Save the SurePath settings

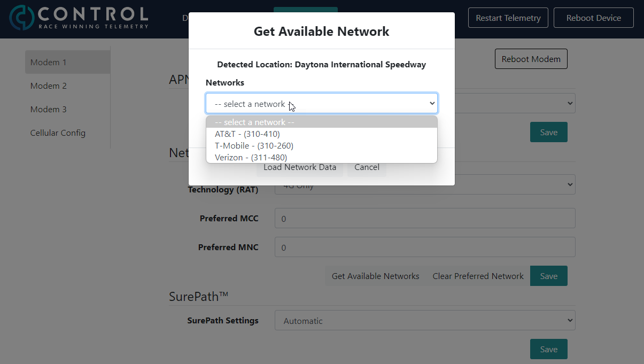click(x=549, y=349)
